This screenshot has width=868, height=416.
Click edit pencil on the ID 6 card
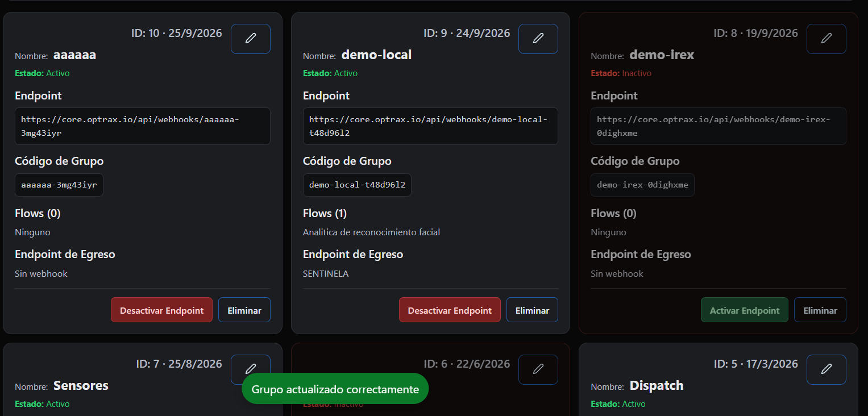coord(538,369)
